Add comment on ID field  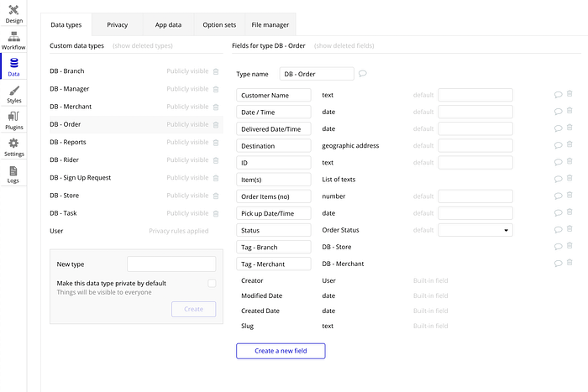coord(558,162)
